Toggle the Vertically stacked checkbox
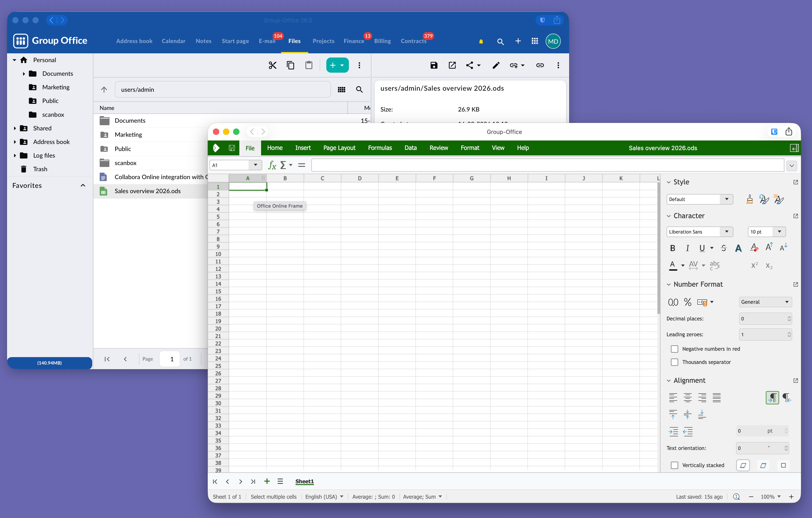Screen dimensions: 812x518 (674, 465)
